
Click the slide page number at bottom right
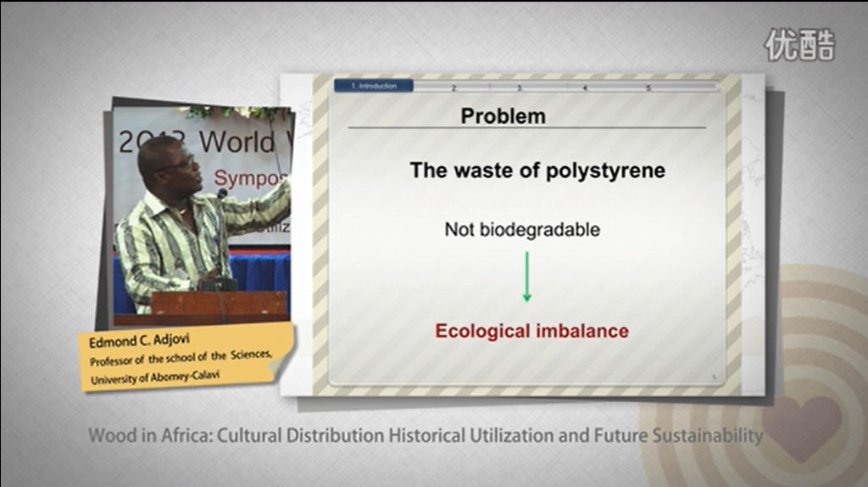[x=715, y=378]
